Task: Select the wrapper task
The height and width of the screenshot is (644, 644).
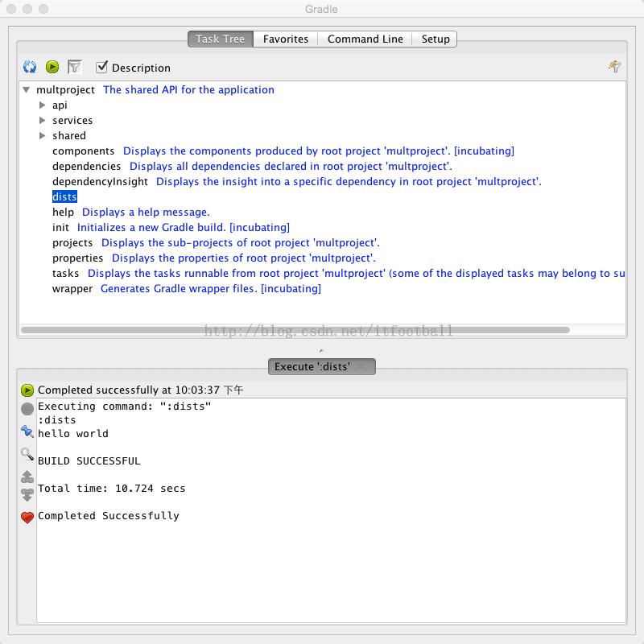Action: 72,289
